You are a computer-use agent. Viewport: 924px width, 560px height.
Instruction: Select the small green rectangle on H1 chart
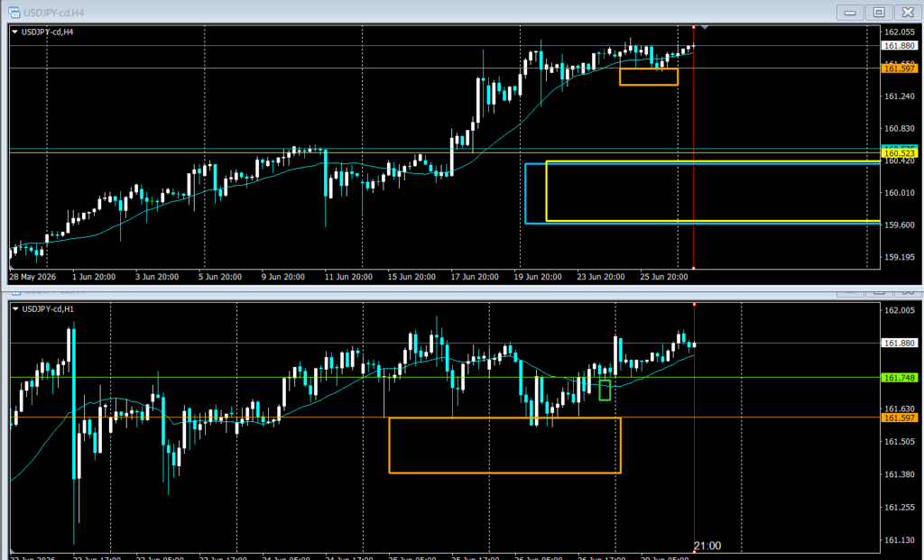point(605,390)
